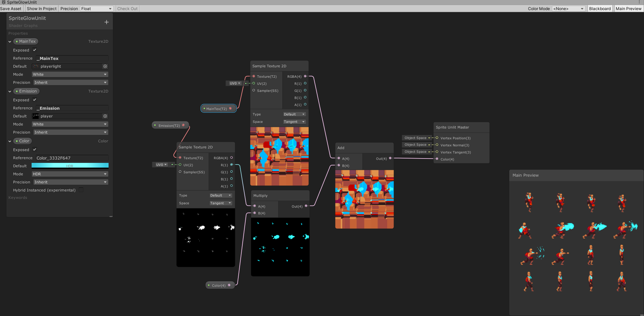Delete the MainTex(T2) node via its X icon
The height and width of the screenshot is (316, 644).
tap(231, 108)
